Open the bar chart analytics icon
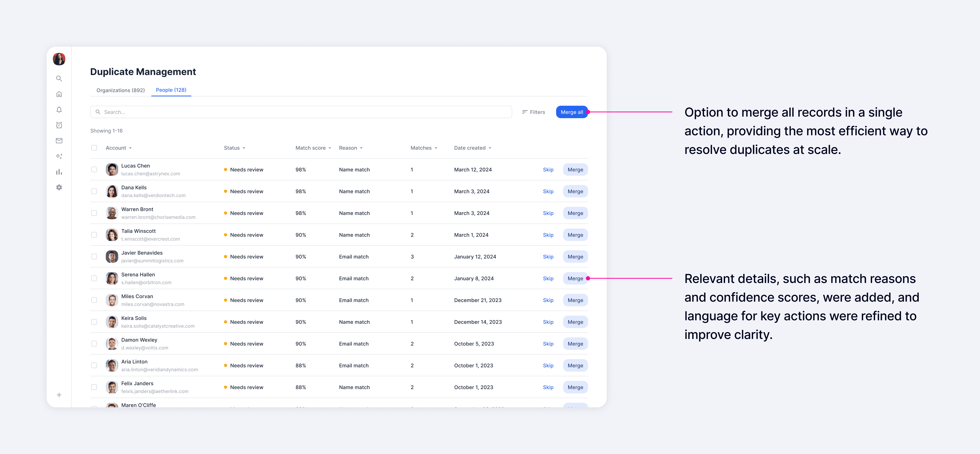 point(59,172)
